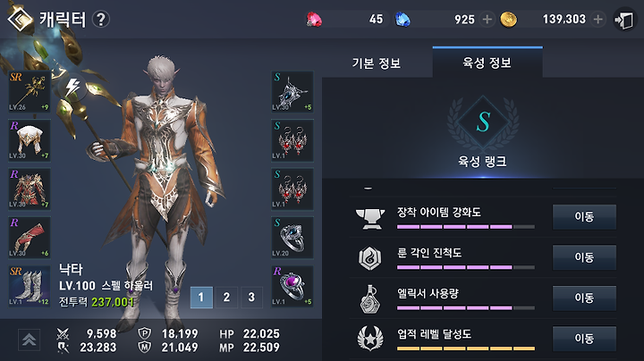Image resolution: width=644 pixels, height=361 pixels.
Task: Select the R helmet equipment slot
Action: pos(30,140)
